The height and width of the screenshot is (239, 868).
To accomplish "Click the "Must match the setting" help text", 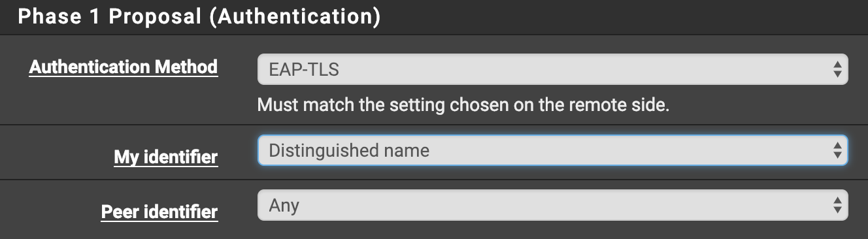I will 463,105.
